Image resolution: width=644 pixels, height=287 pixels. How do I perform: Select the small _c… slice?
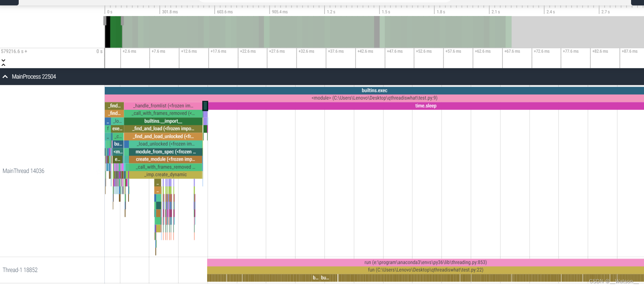118,137
